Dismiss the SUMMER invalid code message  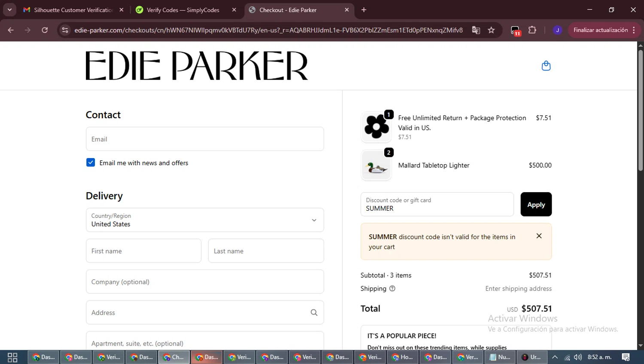click(x=539, y=236)
